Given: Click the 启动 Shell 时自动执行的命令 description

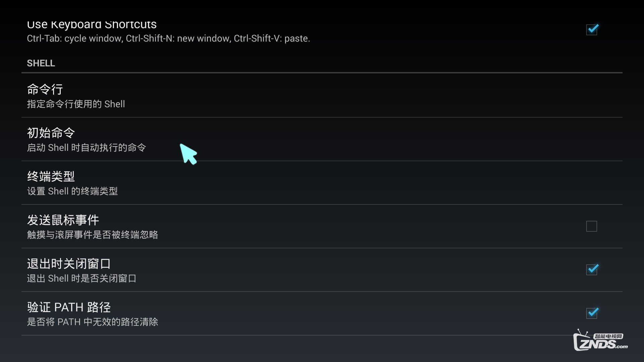Looking at the screenshot, I should [86, 148].
